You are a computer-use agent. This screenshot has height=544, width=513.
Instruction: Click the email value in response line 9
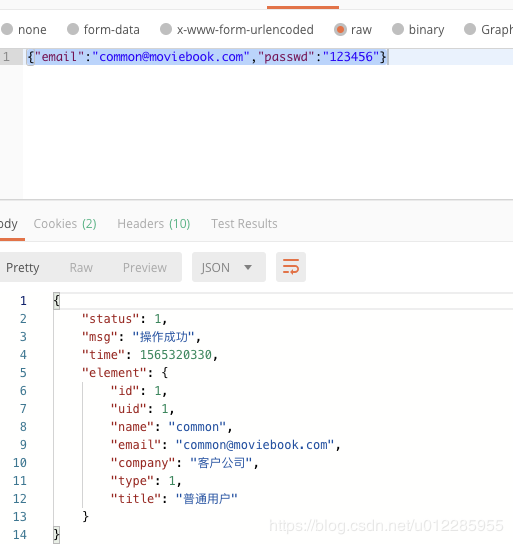coord(255,445)
